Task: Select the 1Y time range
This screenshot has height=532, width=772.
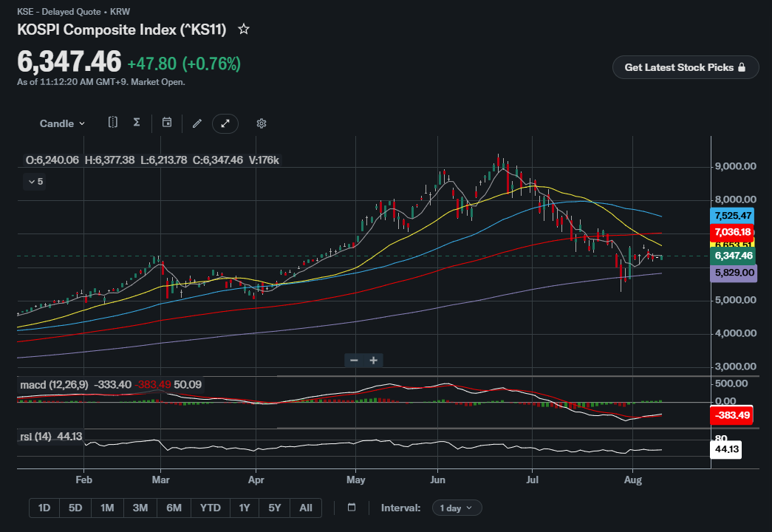Action: (245, 508)
